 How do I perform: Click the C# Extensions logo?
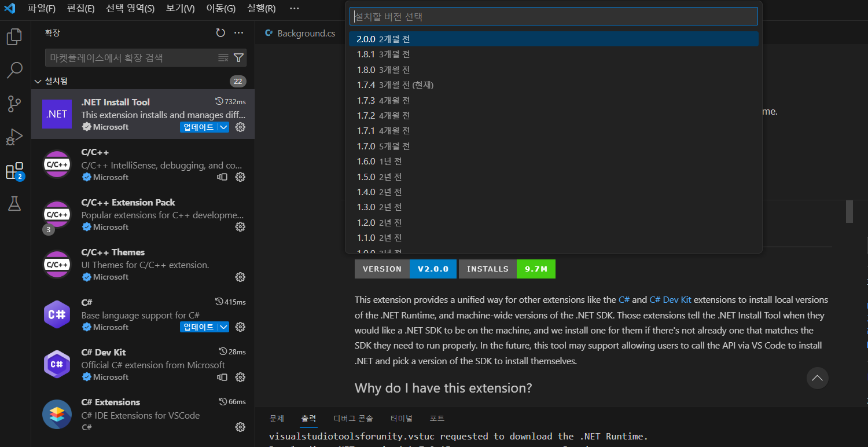[x=57, y=414]
